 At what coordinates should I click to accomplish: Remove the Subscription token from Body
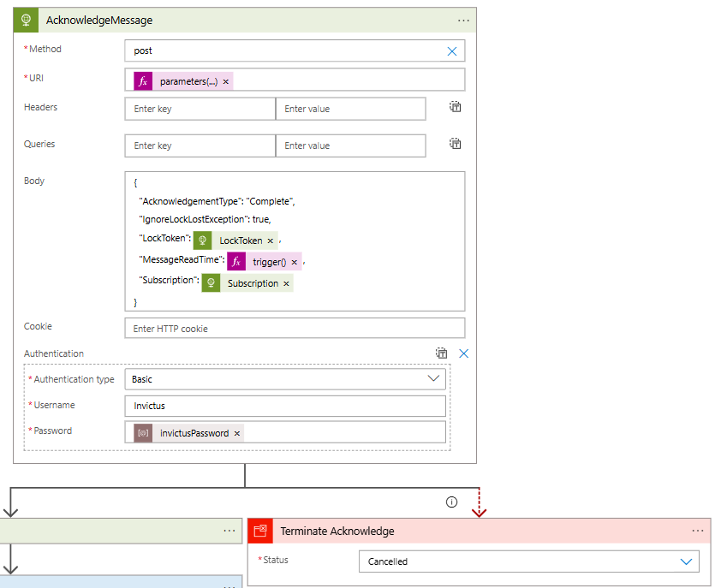tap(286, 283)
